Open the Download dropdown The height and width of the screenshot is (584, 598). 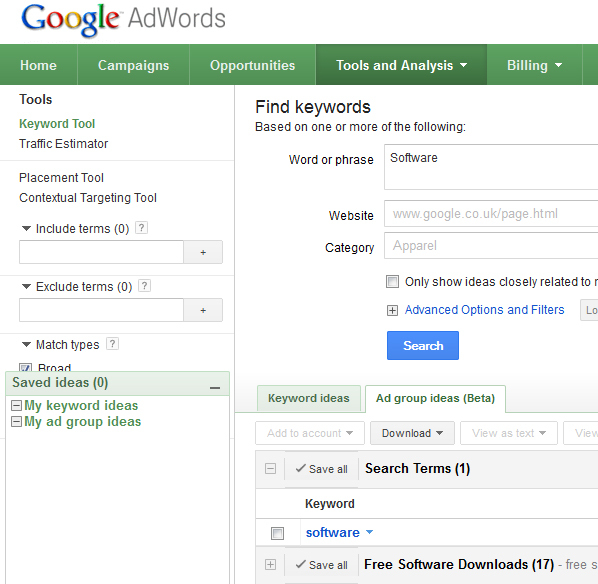click(412, 433)
